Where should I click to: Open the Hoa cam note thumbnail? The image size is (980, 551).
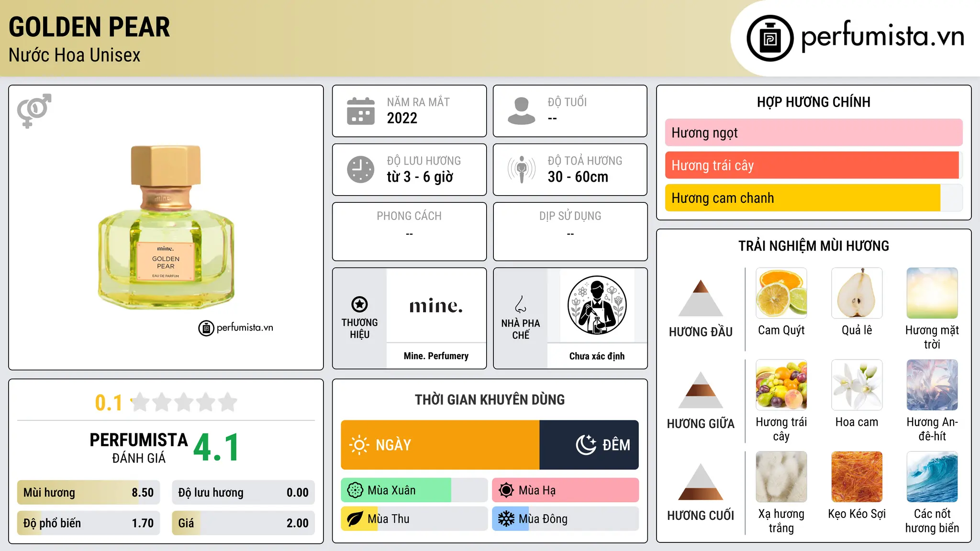tap(857, 385)
